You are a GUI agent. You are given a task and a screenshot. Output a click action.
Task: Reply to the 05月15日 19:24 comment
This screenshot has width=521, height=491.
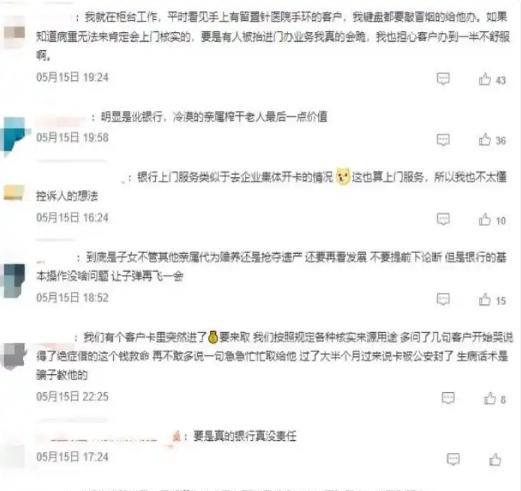point(443,79)
